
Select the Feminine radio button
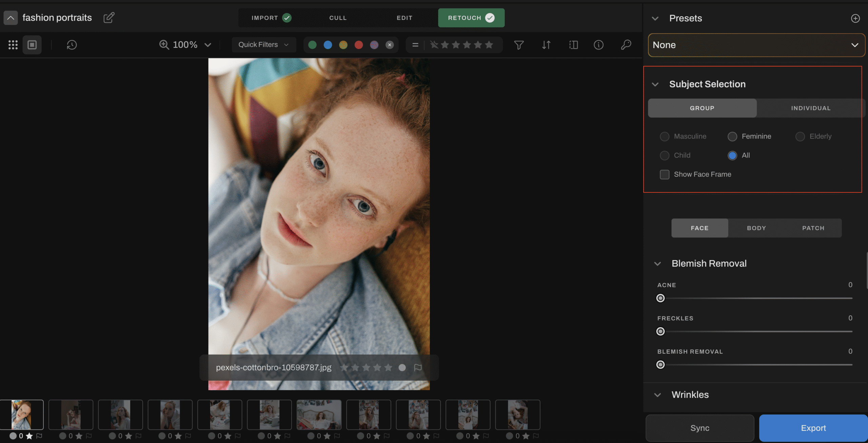(x=732, y=136)
